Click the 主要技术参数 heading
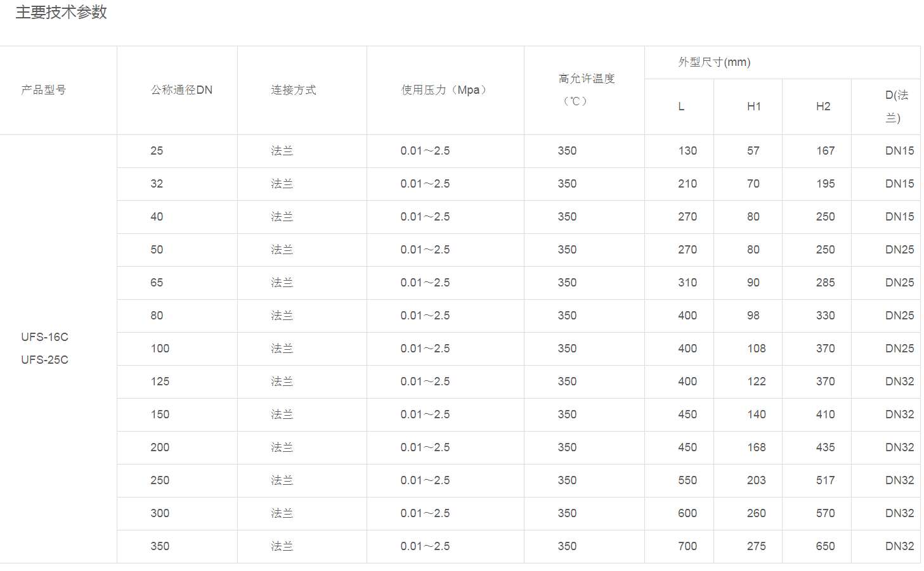Viewport: 924px width, 571px height. [x=62, y=13]
